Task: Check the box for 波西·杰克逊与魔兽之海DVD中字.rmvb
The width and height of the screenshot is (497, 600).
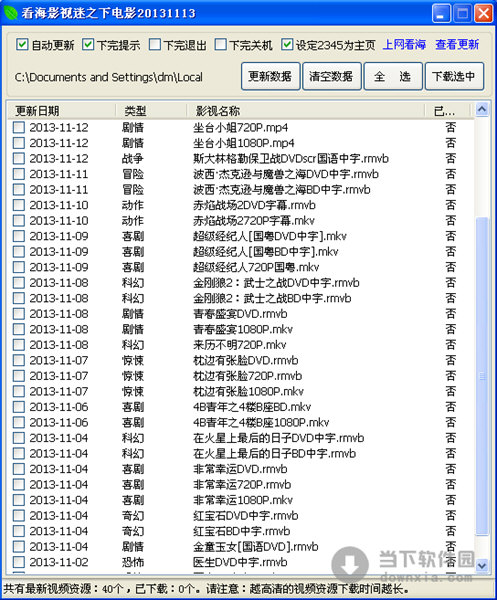Action: [19, 174]
